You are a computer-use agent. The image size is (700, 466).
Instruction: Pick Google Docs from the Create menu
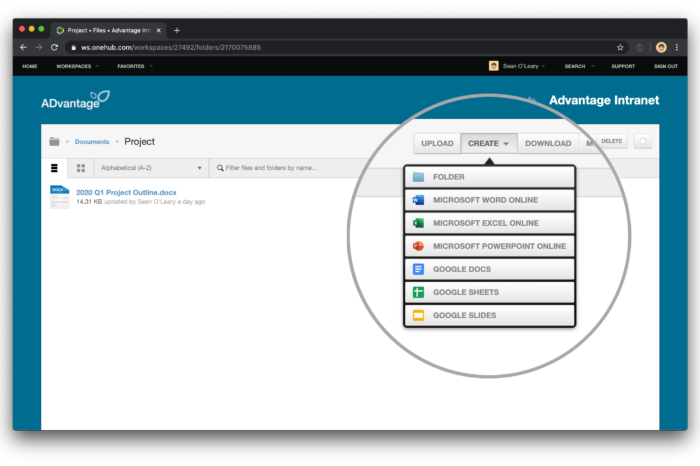pos(489,269)
